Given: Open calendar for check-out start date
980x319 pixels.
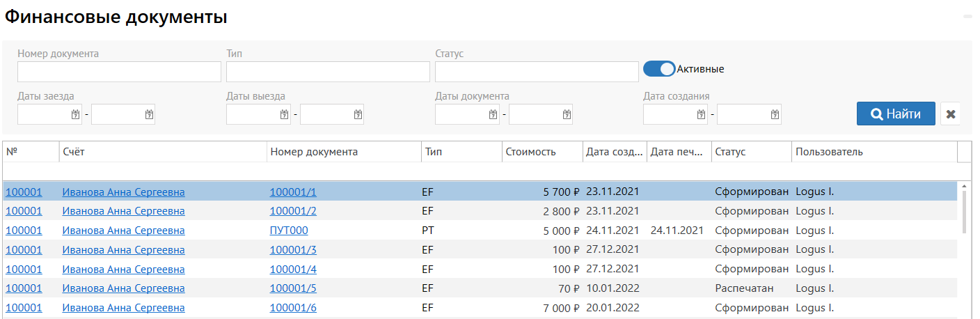Looking at the screenshot, I should tap(285, 115).
